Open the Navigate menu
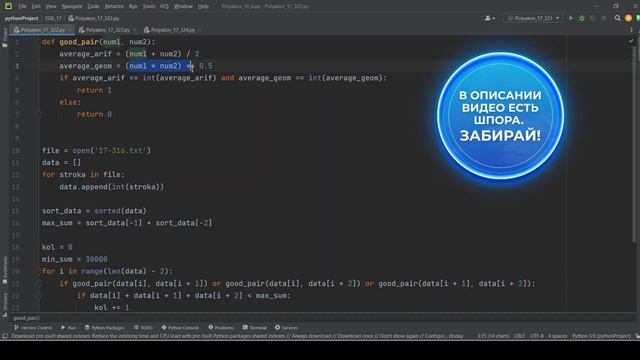Image resolution: width=640 pixels, height=360 pixels. [x=72, y=6]
